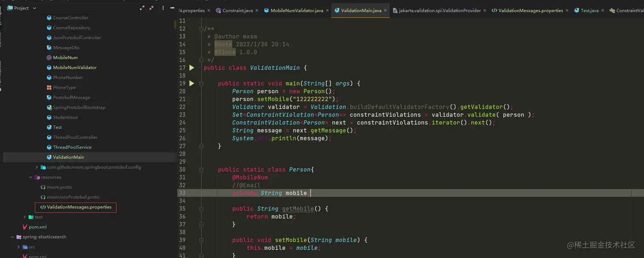Run class ValidationMain from line 17 gutter
Image resolution: width=644 pixels, height=258 pixels.
pyautogui.click(x=192, y=68)
